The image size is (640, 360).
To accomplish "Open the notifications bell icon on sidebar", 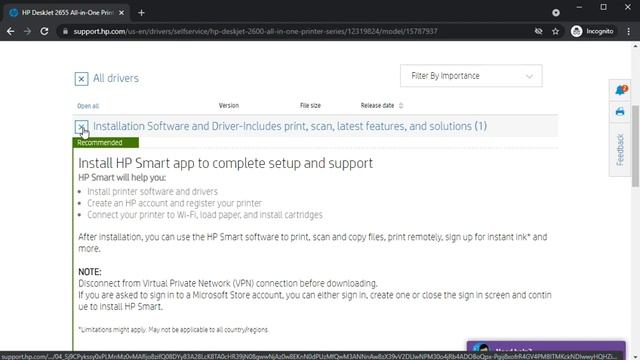I will pos(620,90).
